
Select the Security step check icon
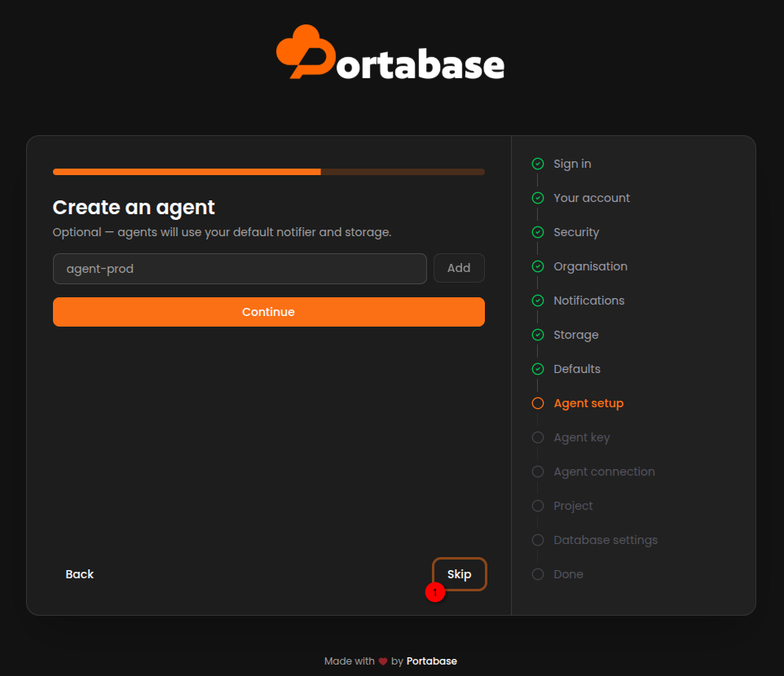click(538, 232)
